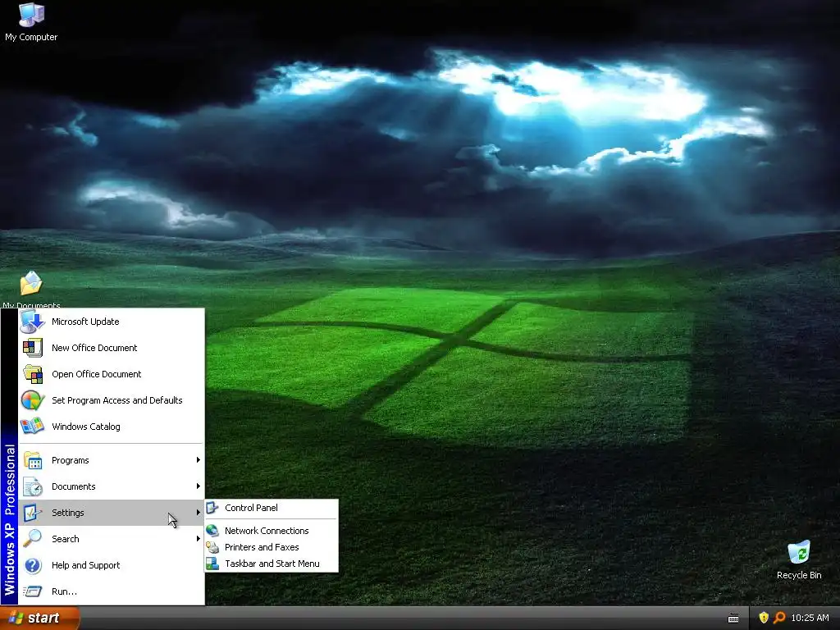Expand the Settings submenu arrow
The width and height of the screenshot is (840, 630).
pyautogui.click(x=199, y=512)
